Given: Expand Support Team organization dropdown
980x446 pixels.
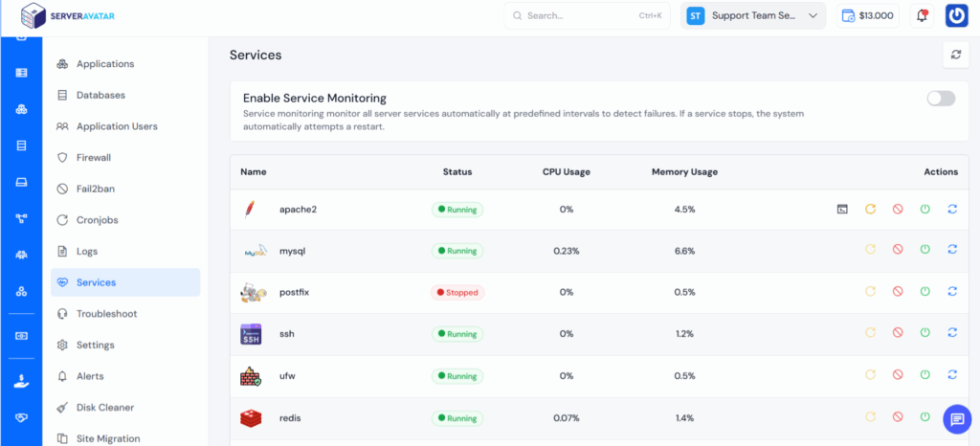Looking at the screenshot, I should [x=754, y=15].
